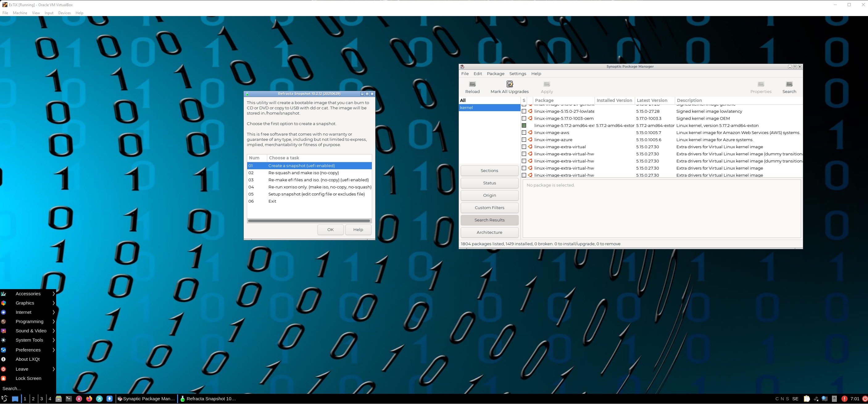Open VirtualBox Devices menu
The image size is (868, 404).
click(64, 13)
